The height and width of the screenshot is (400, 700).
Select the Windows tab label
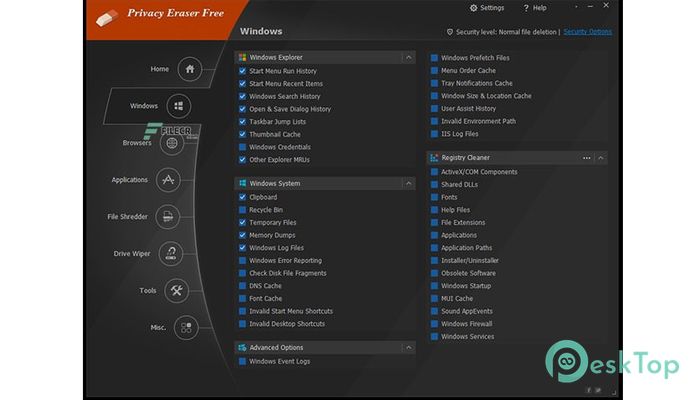pyautogui.click(x=144, y=106)
